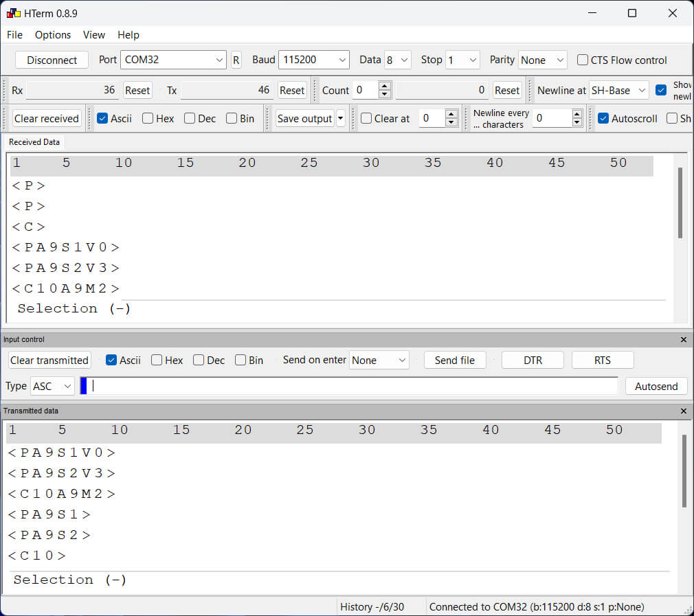Increase Newline every characters value
694x616 pixels.
577,114
